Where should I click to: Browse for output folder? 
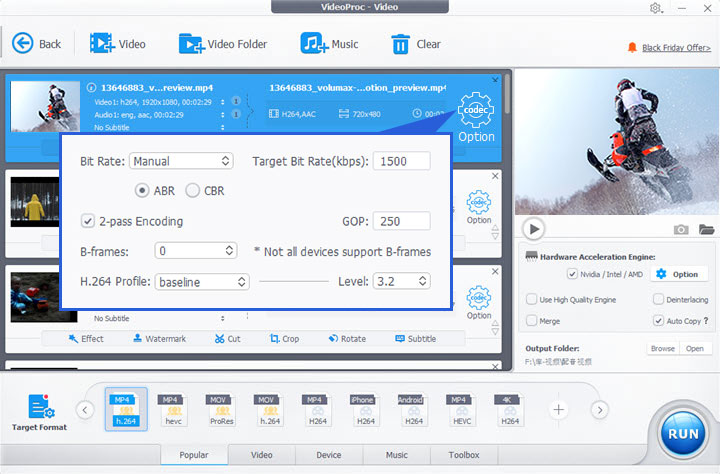pos(663,349)
